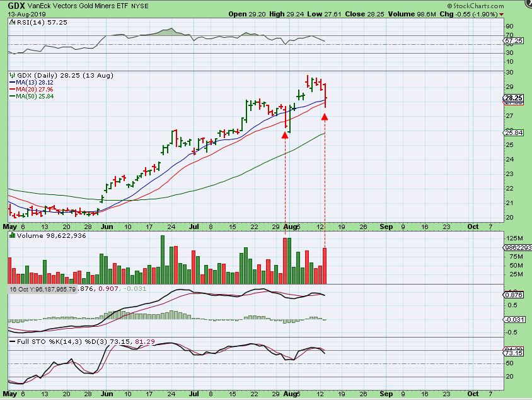Image resolution: width=532 pixels, height=400 pixels.
Task: Click the Close 28.25 value in the header
Action: click(x=365, y=15)
